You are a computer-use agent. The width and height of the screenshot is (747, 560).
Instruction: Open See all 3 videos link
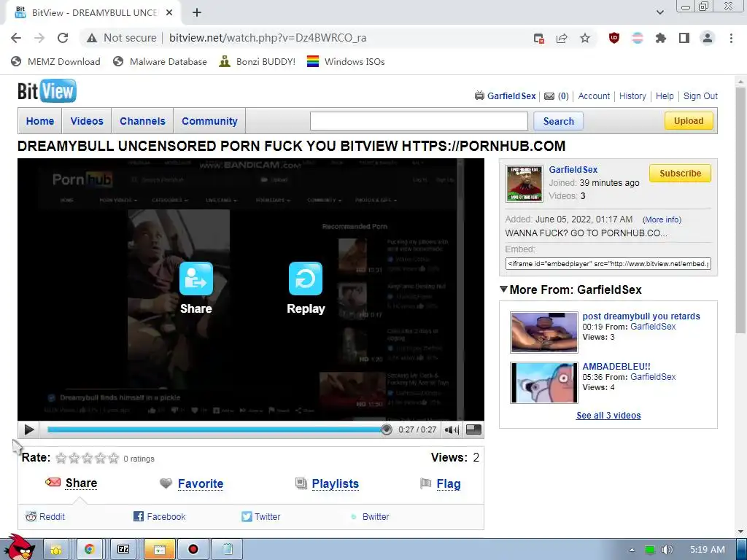[x=608, y=415]
